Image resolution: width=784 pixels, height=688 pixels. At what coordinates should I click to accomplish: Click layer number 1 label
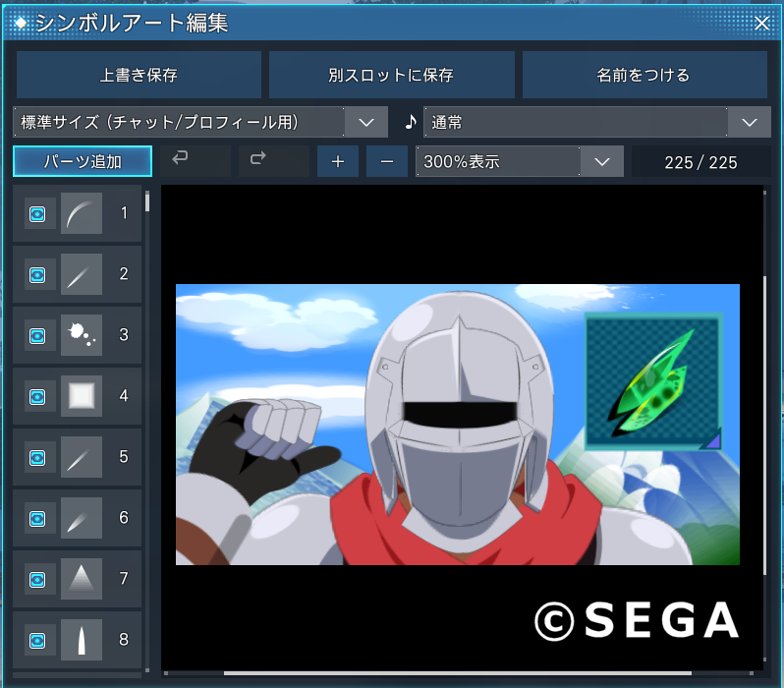click(124, 213)
